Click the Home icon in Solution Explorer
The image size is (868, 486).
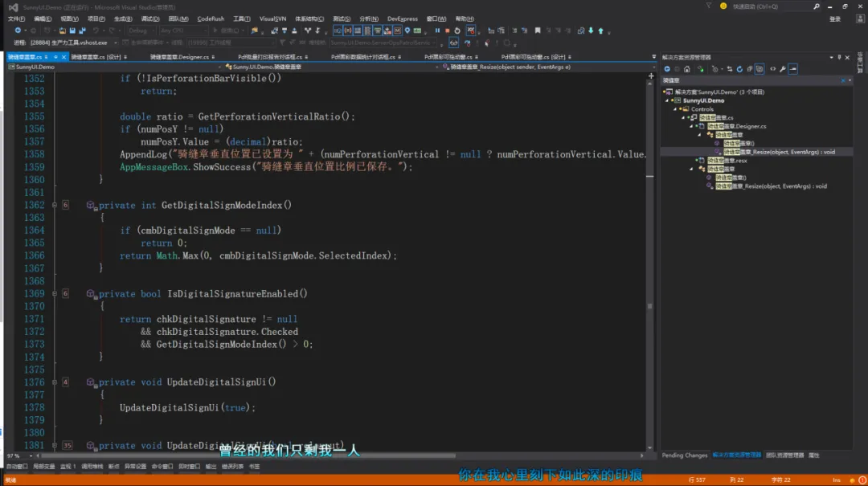[687, 69]
